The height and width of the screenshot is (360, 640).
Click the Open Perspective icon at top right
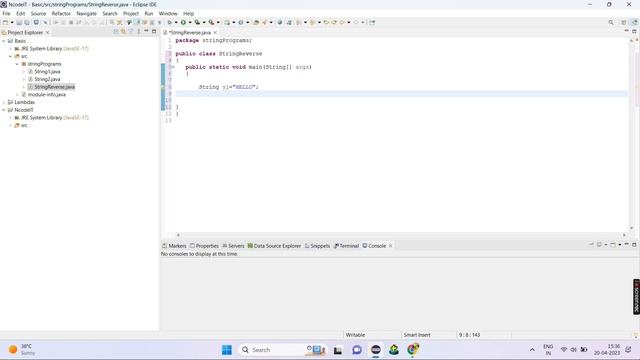click(x=623, y=22)
